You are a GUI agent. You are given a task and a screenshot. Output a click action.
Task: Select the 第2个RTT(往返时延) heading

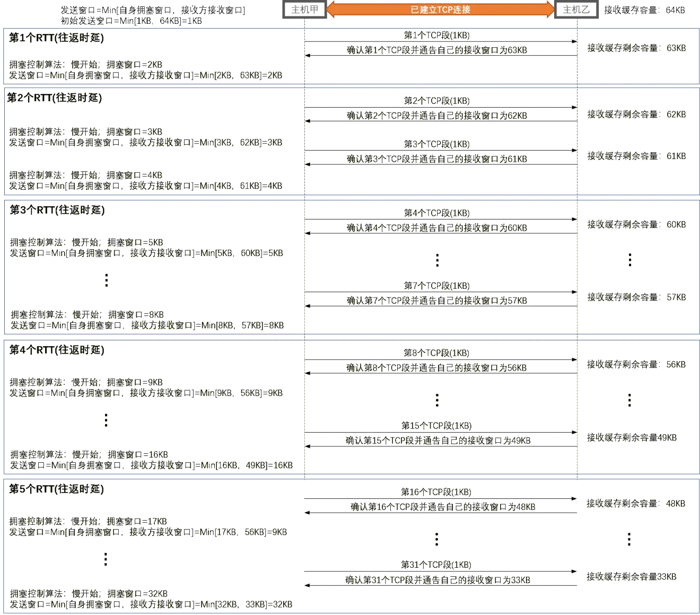pos(54,98)
